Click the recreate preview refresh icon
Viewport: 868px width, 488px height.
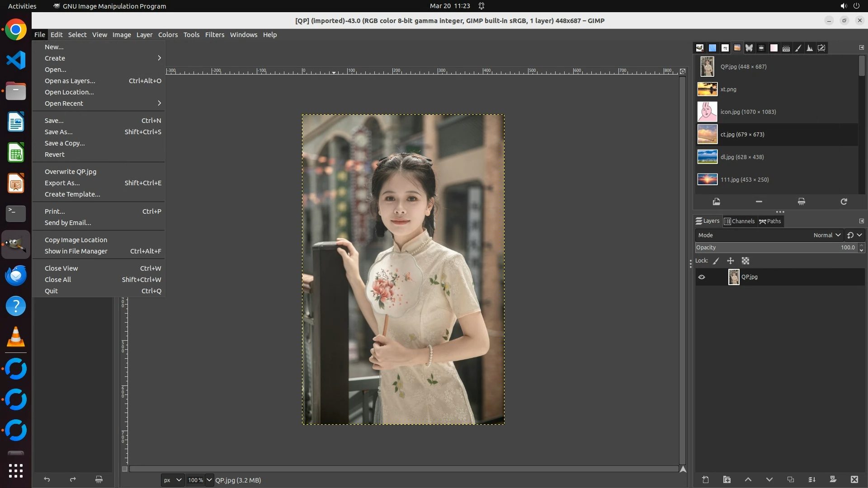tap(844, 202)
